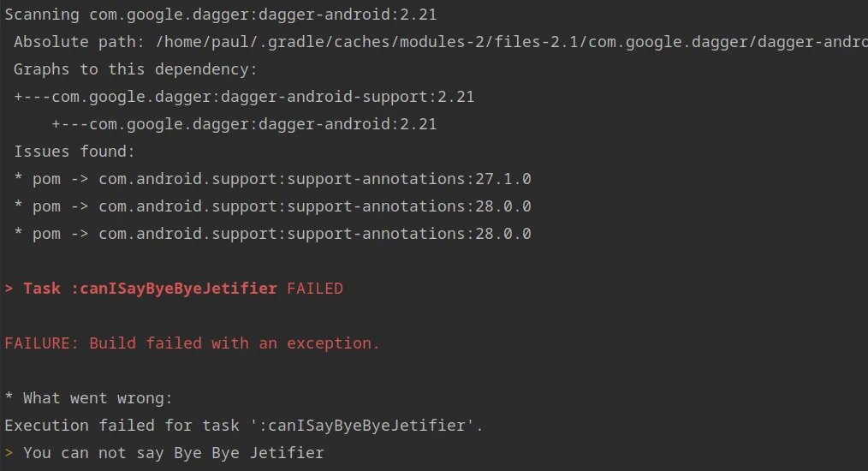Click the Issues found heading
Image resolution: width=868 pixels, height=471 pixels.
74,152
